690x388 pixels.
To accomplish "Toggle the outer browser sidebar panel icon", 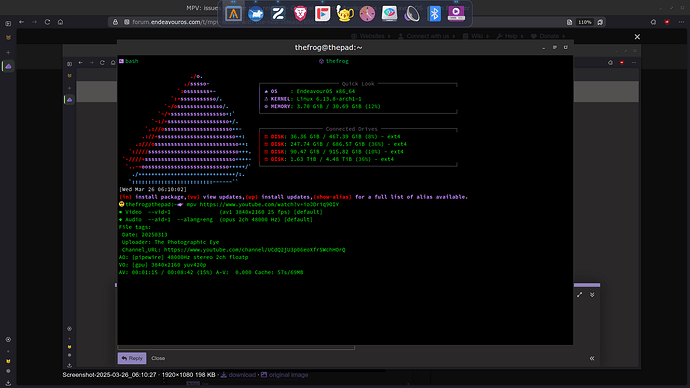I will (x=8, y=23).
